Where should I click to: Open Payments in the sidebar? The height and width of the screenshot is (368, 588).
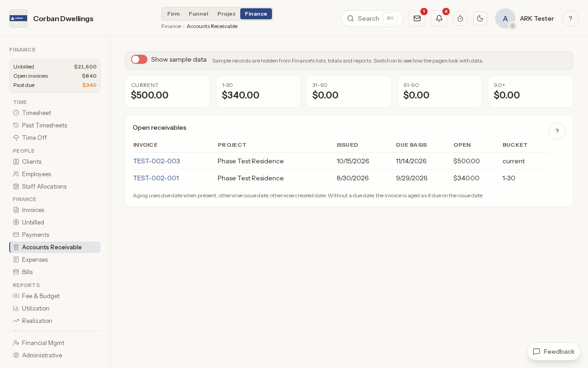55,235
